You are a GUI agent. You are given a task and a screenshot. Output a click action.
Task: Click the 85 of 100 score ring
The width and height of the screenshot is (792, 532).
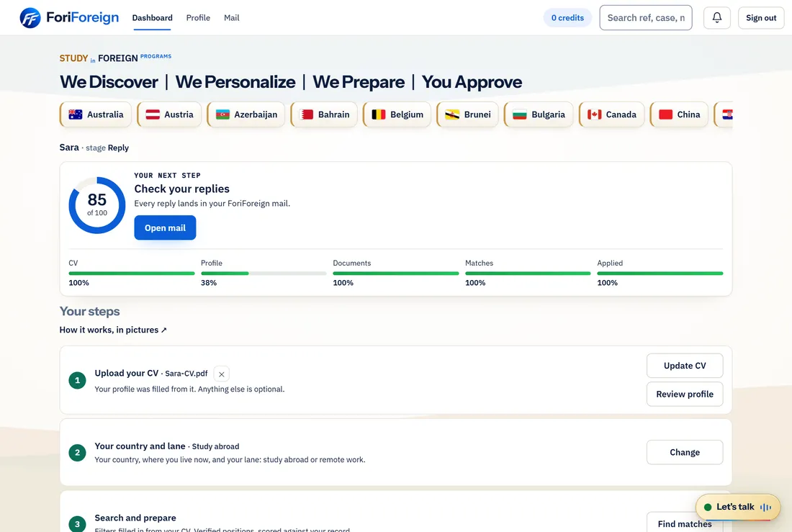97,205
